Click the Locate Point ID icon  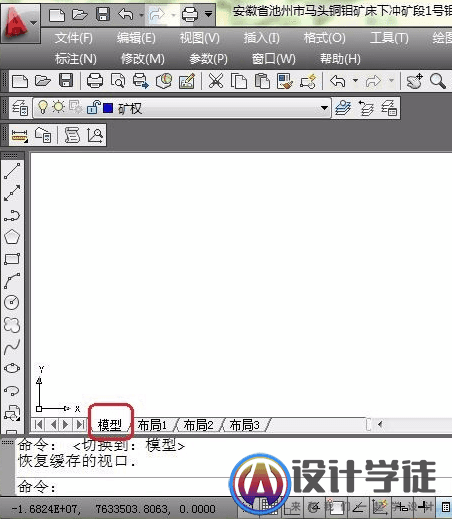point(95,135)
